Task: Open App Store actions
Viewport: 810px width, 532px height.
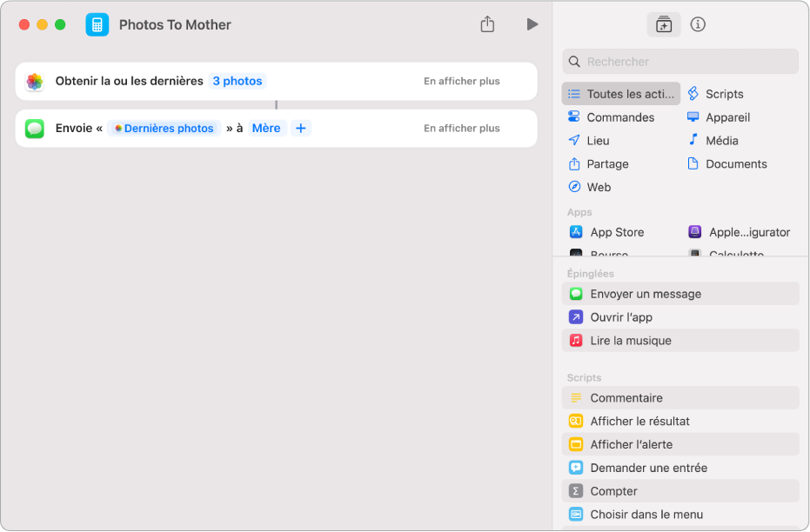Action: point(606,232)
